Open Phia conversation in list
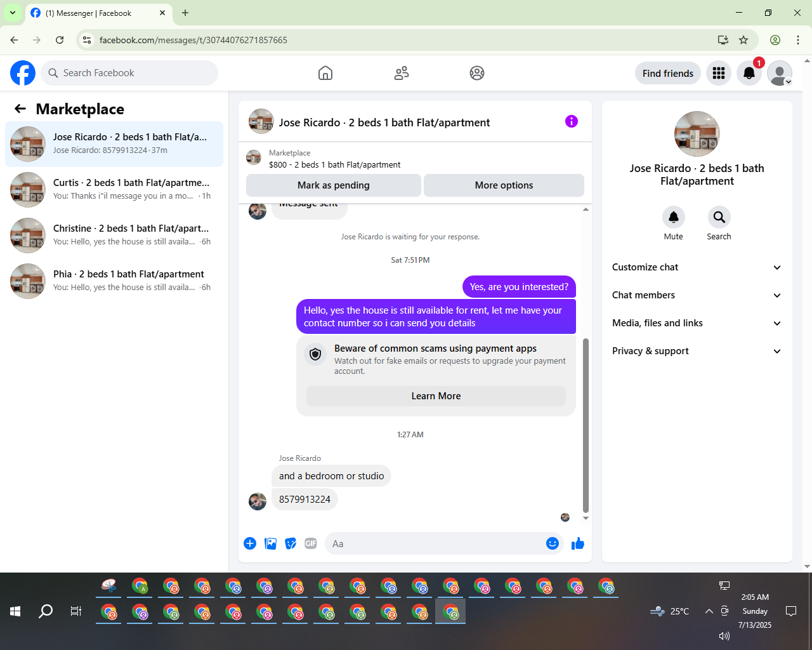 click(114, 281)
